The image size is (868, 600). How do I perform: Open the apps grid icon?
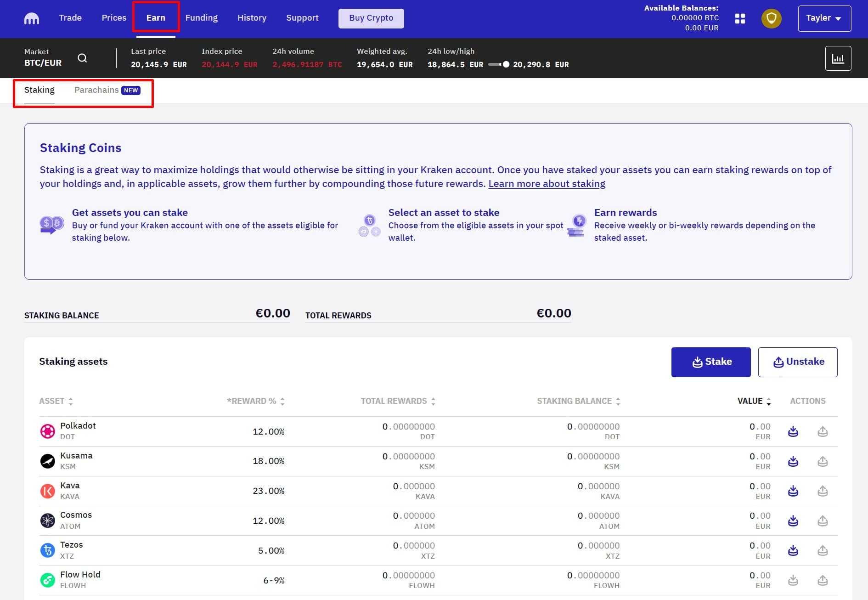(740, 18)
